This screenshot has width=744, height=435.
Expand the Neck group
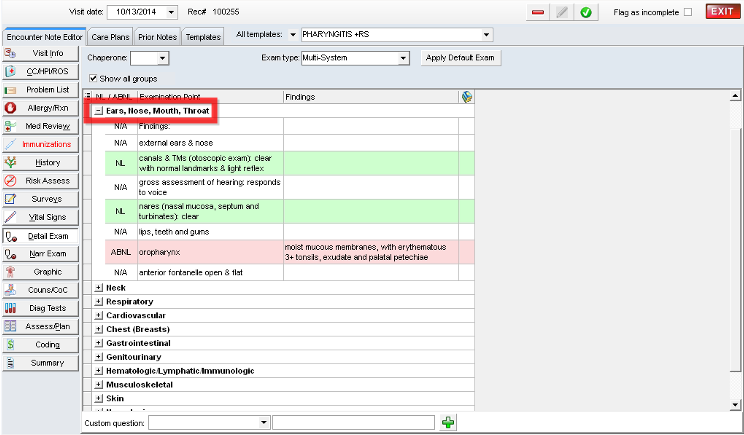(98, 288)
